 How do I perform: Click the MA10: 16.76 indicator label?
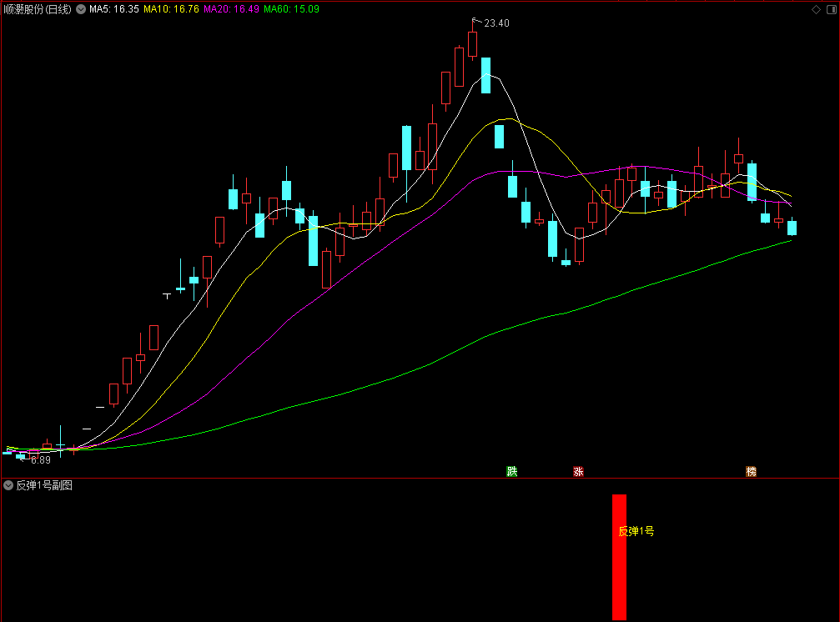172,9
